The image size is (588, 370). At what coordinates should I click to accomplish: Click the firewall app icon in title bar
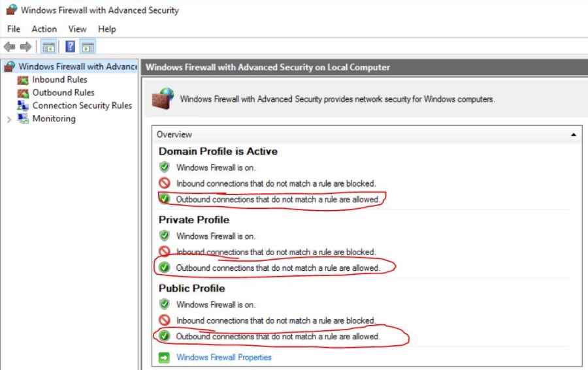tap(11, 10)
